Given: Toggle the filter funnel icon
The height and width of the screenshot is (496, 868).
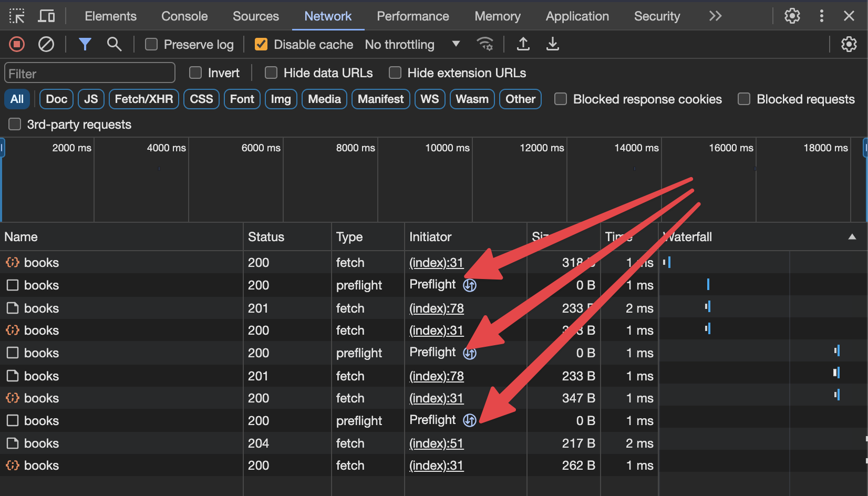Looking at the screenshot, I should [85, 44].
